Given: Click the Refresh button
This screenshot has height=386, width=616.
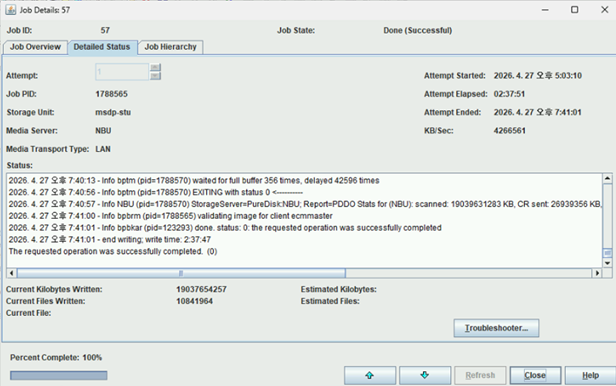Looking at the screenshot, I should click(480, 375).
